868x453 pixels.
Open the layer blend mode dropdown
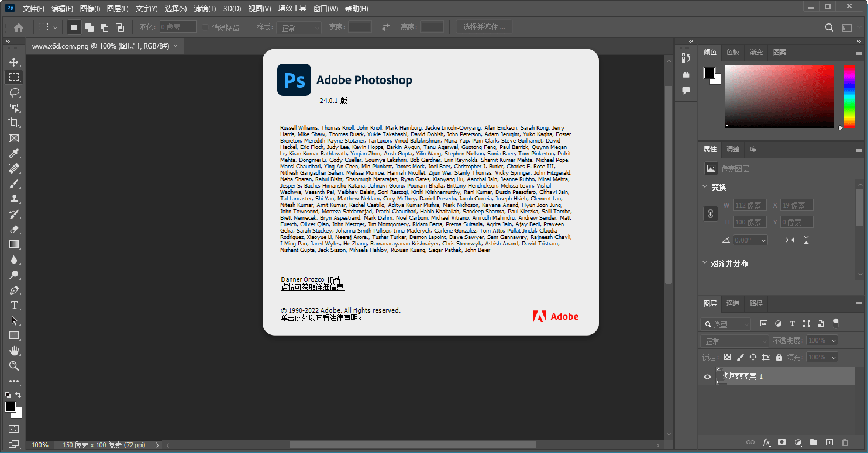point(735,341)
